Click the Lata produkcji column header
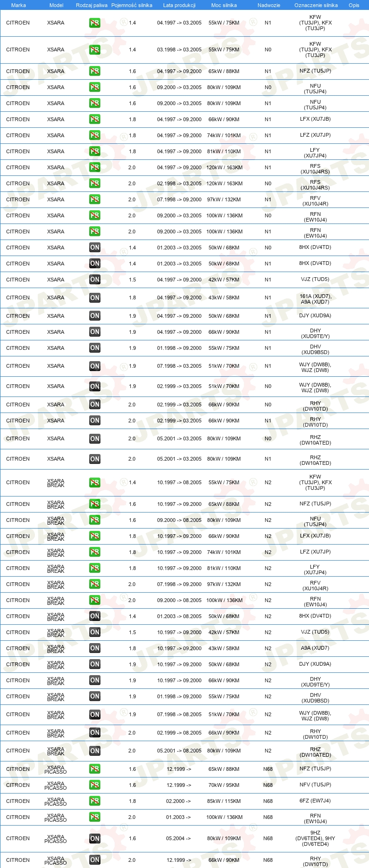The height and width of the screenshot is (868, 369). click(179, 5)
